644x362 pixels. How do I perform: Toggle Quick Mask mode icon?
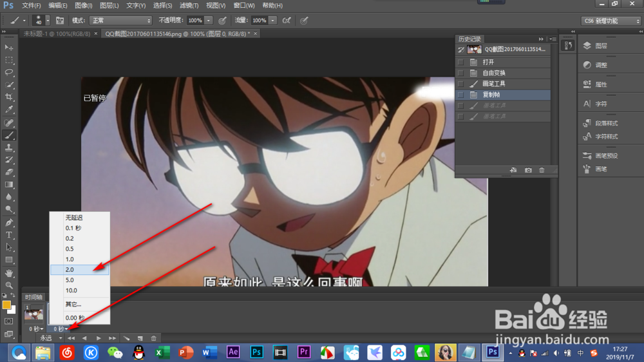[8, 321]
